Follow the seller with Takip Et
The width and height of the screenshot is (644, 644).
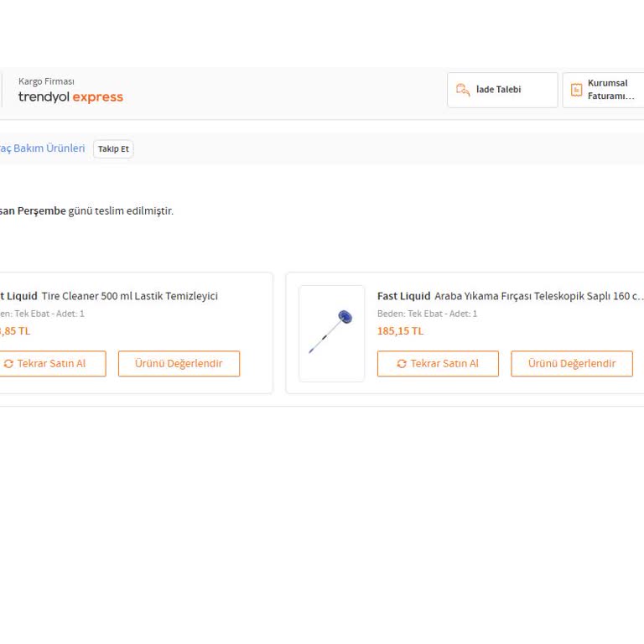point(113,149)
